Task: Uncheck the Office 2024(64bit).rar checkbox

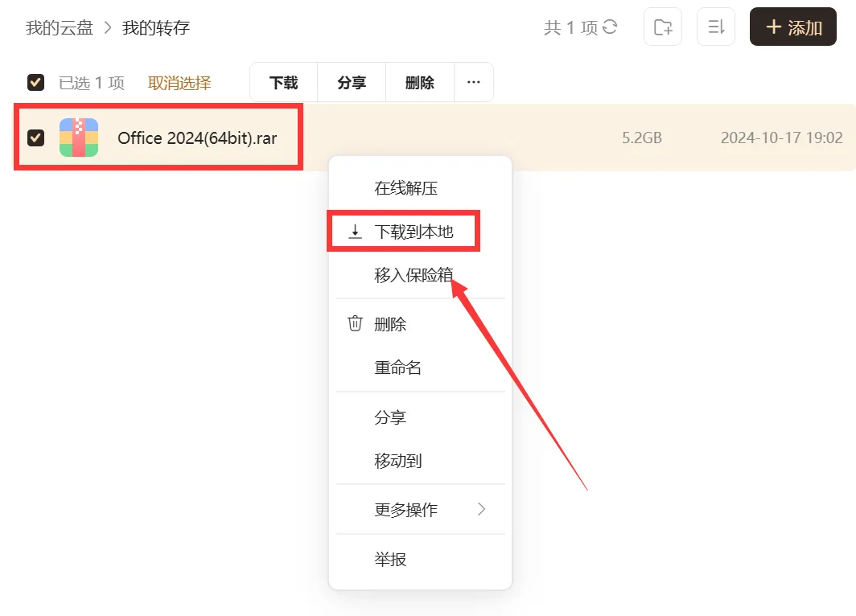Action: coord(35,138)
